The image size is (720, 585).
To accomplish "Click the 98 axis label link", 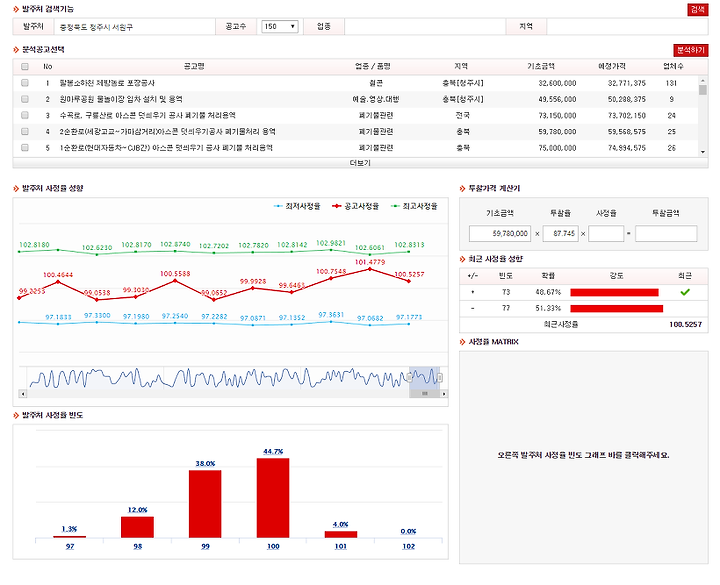I will (138, 546).
